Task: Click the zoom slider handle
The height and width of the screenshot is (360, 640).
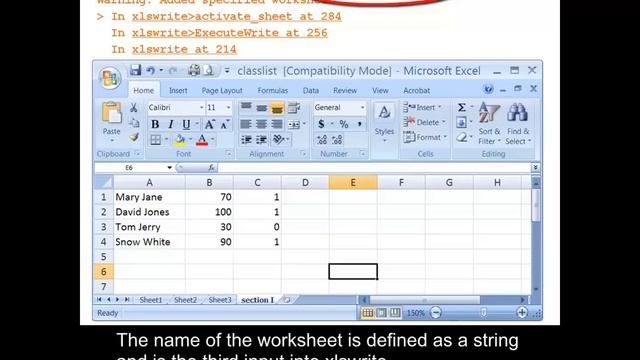Action: (x=484, y=313)
